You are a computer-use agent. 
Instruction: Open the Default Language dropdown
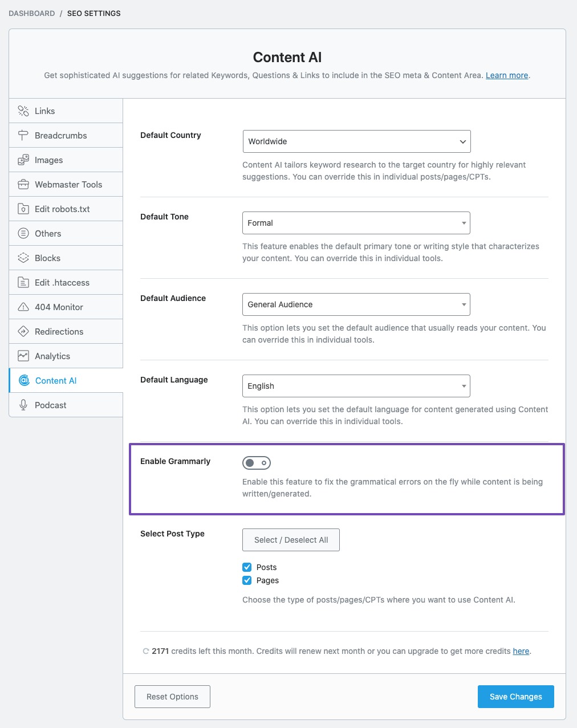(x=356, y=386)
